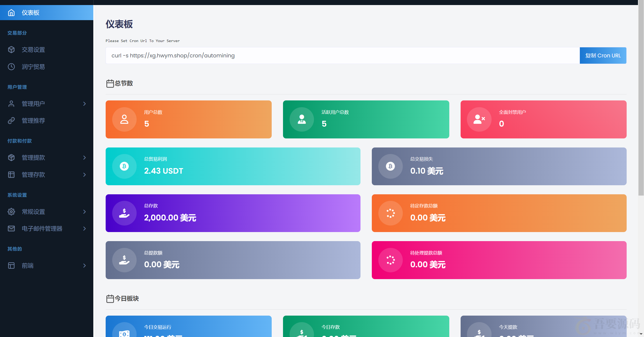The height and width of the screenshot is (337, 644).
Task: Click the 今日交易运行 card label
Action: pyautogui.click(x=158, y=327)
